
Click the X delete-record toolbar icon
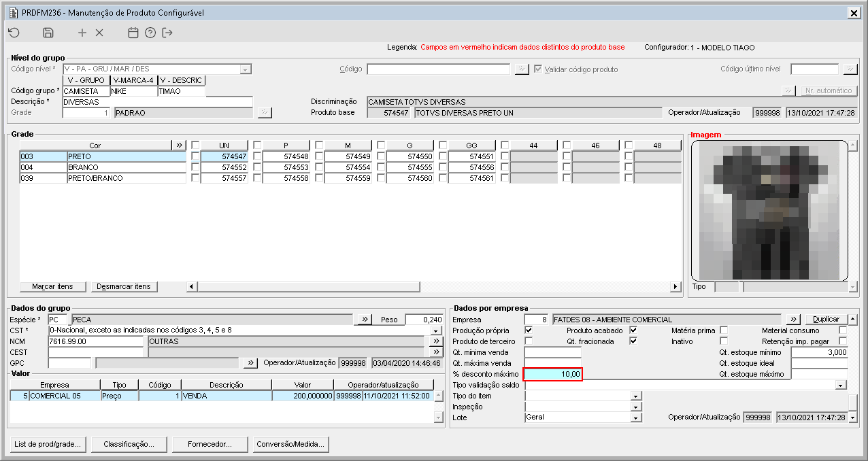pyautogui.click(x=99, y=33)
